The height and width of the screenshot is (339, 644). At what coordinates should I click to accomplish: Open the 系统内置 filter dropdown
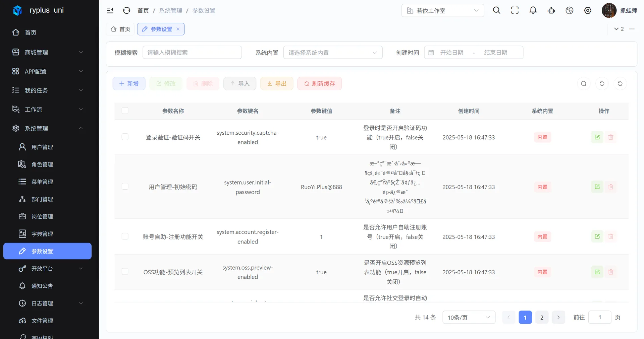(x=333, y=53)
